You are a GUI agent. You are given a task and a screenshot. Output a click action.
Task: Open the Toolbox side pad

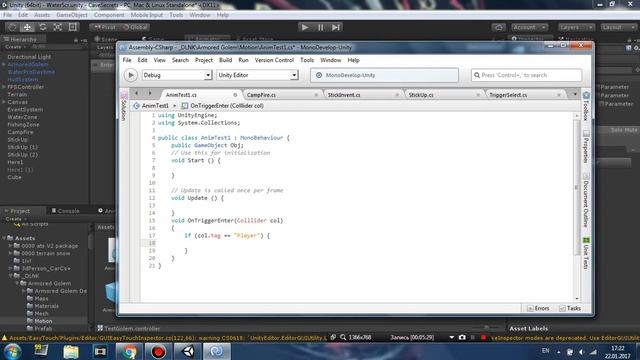coord(586,106)
